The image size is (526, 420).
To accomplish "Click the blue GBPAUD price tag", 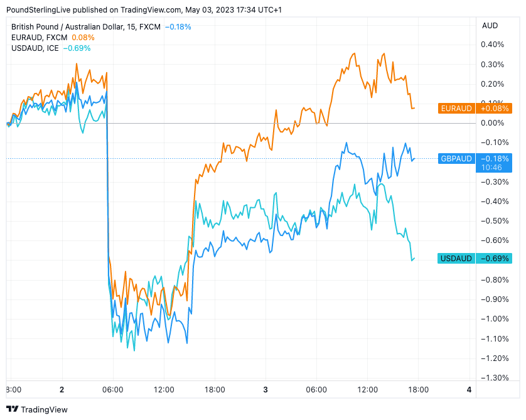I will [475, 159].
